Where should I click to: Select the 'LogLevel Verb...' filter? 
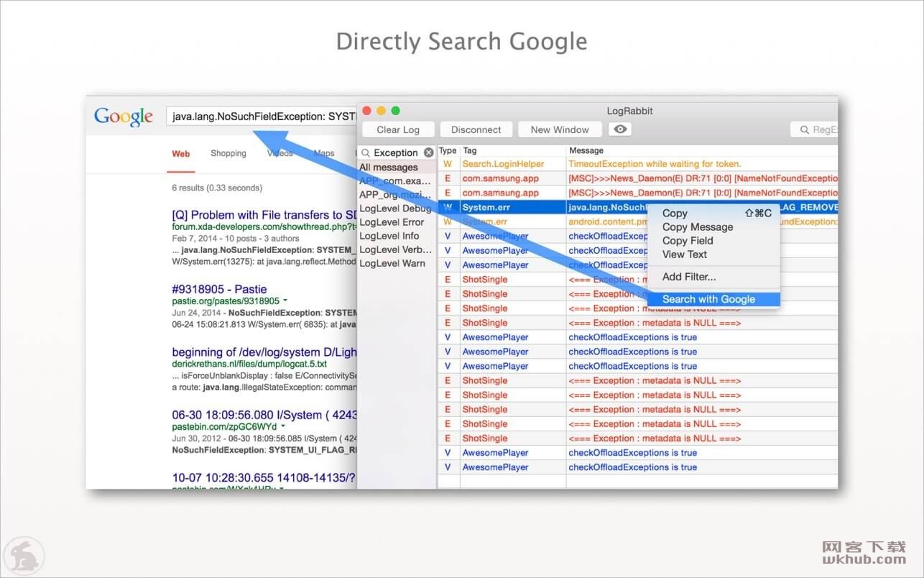397,249
